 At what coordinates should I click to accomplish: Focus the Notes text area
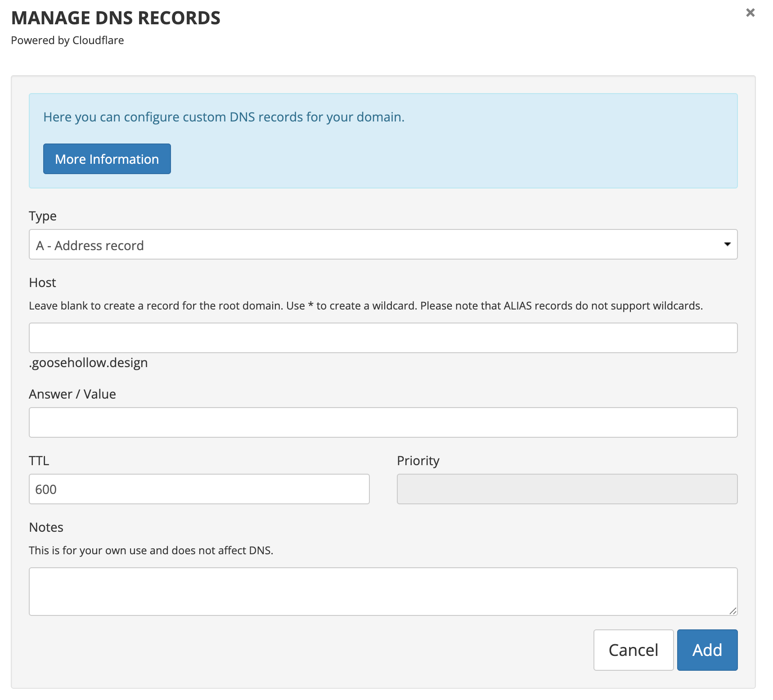pos(382,591)
